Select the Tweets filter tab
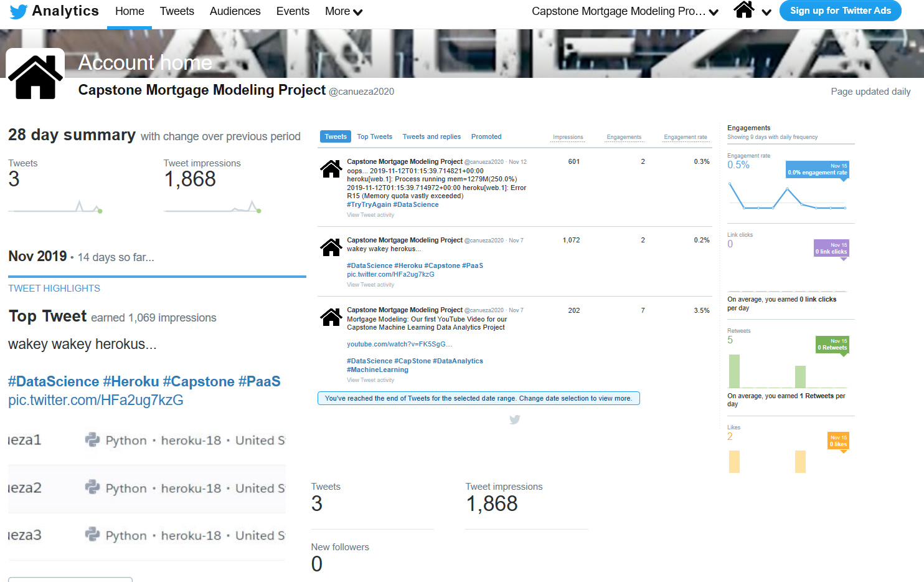The image size is (924, 582). tap(336, 136)
